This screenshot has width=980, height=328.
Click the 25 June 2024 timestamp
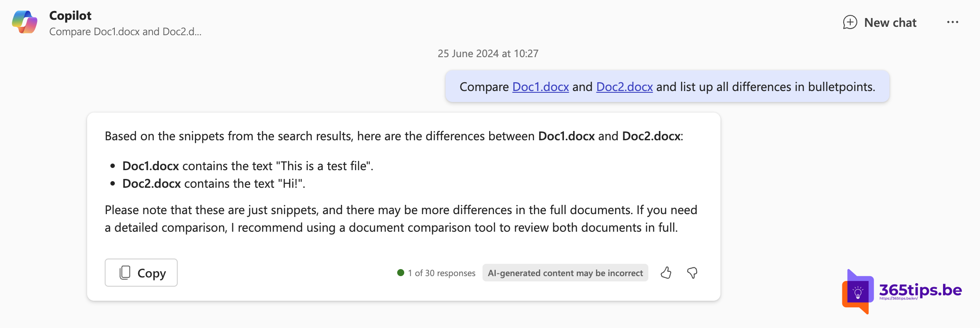click(488, 54)
